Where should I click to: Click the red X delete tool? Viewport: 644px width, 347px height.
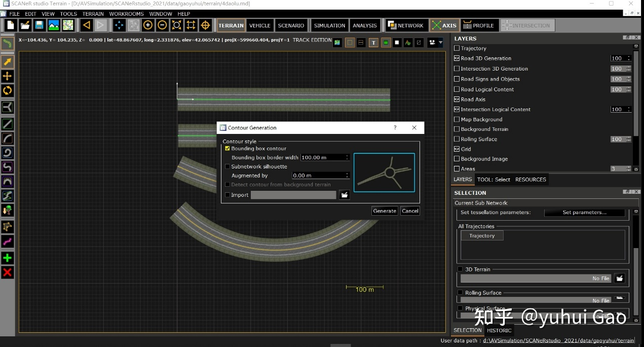point(7,272)
